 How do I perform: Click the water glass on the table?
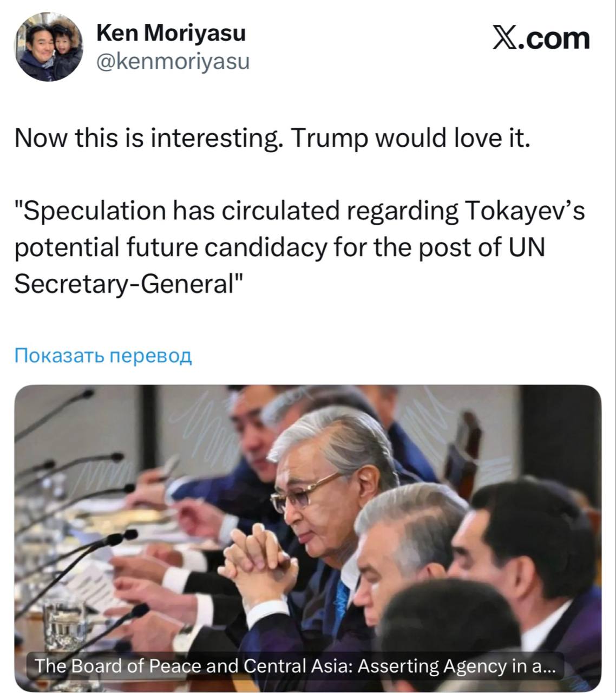coord(64,623)
